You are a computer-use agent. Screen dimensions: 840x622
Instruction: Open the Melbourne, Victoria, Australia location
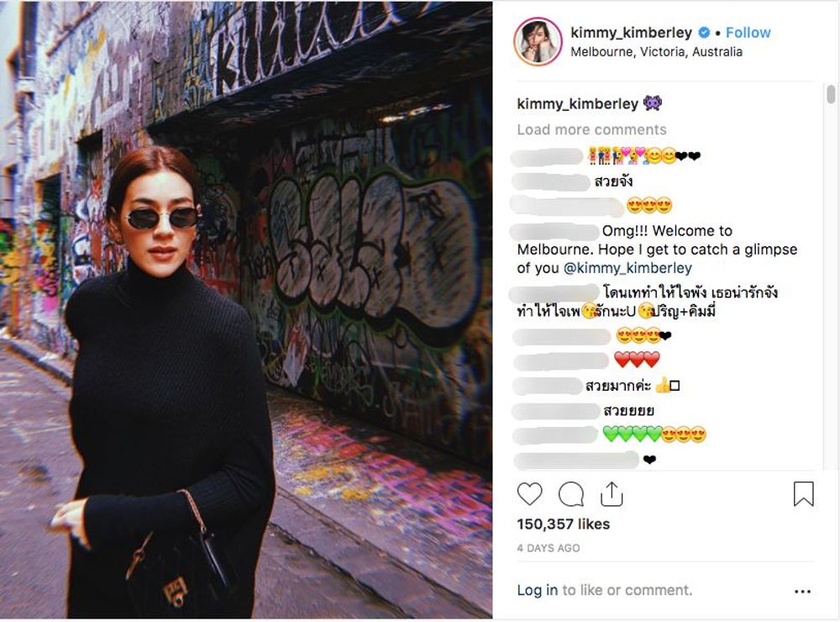point(656,52)
